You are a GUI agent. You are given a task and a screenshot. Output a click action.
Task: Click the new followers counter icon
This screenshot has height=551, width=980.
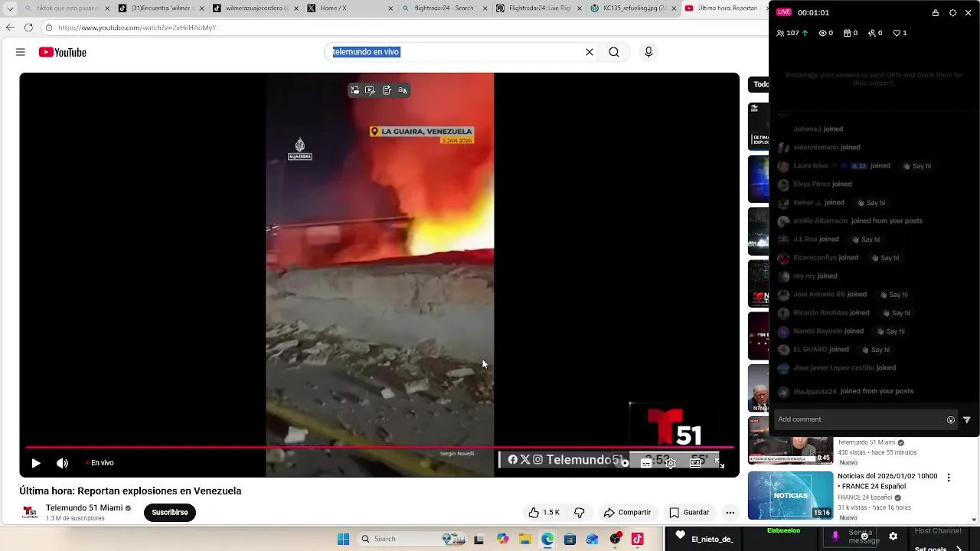pyautogui.click(x=872, y=34)
